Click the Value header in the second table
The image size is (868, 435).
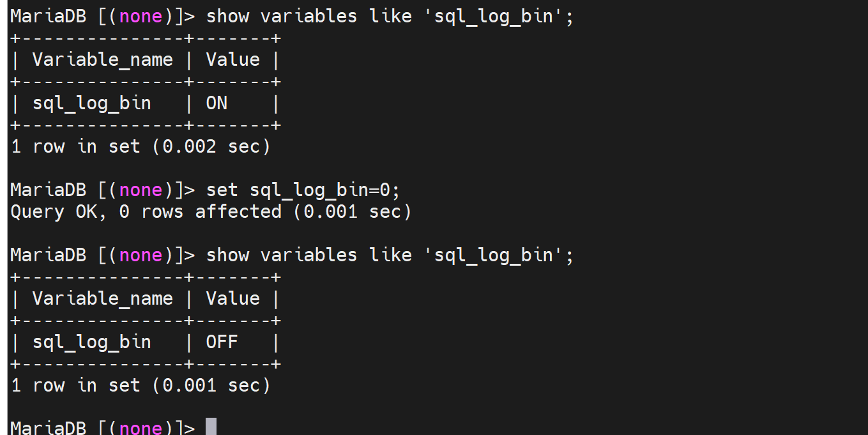(232, 299)
